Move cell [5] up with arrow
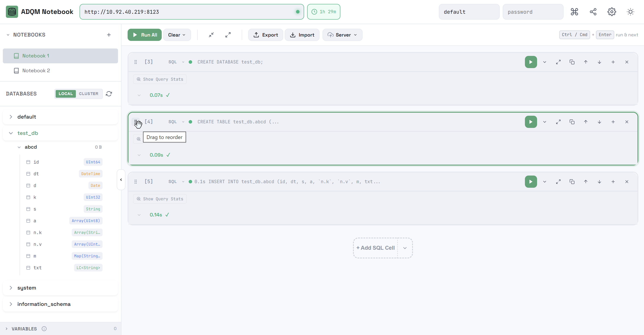The image size is (644, 335). (x=586, y=182)
